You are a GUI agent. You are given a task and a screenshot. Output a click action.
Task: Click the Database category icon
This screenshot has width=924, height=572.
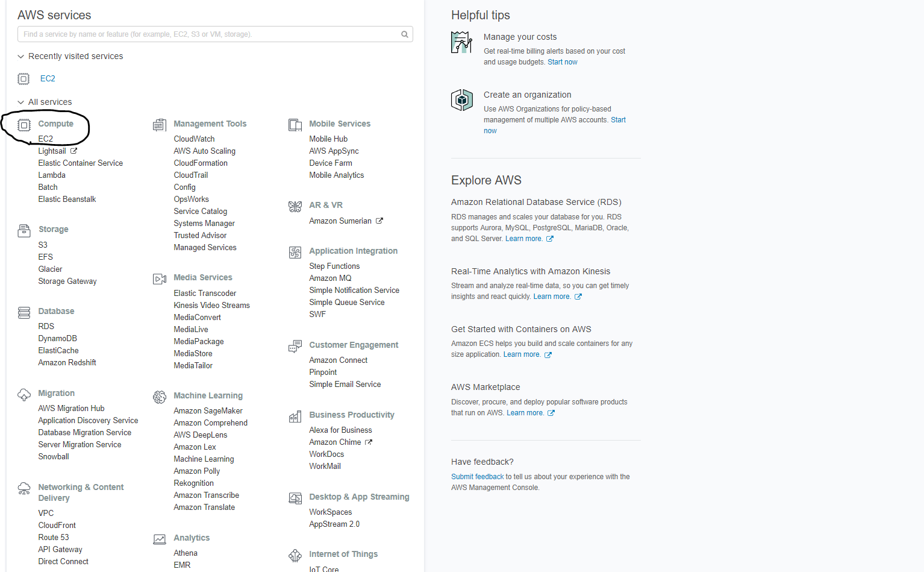pyautogui.click(x=24, y=312)
